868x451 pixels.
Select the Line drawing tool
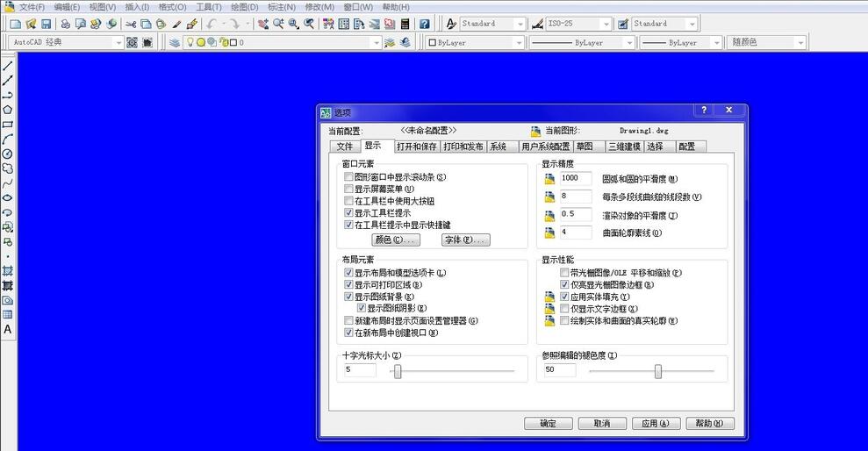coord(8,67)
